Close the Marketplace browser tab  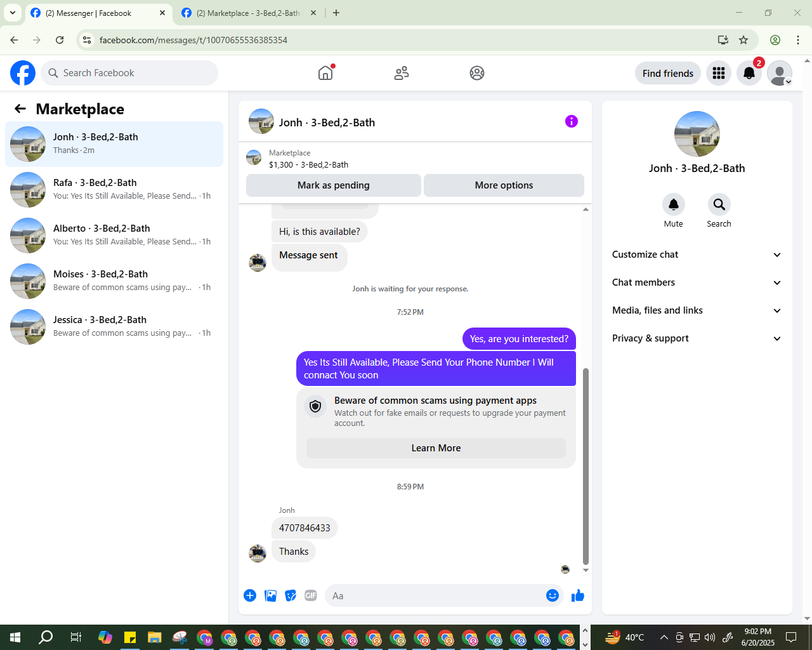click(x=313, y=13)
